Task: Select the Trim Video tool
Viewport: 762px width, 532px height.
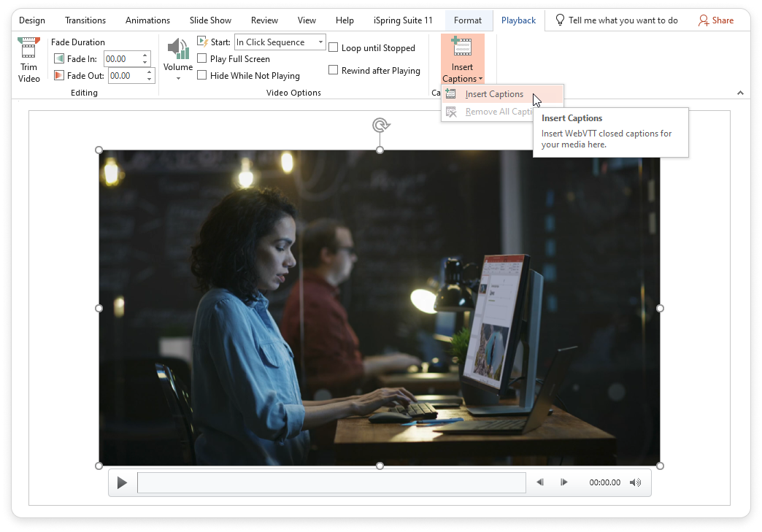Action: tap(28, 60)
